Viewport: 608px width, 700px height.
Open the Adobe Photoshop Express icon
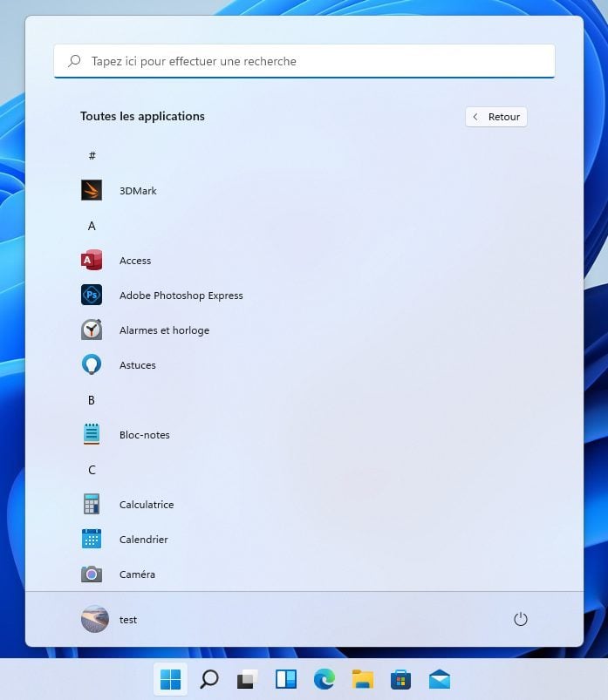coord(92,295)
